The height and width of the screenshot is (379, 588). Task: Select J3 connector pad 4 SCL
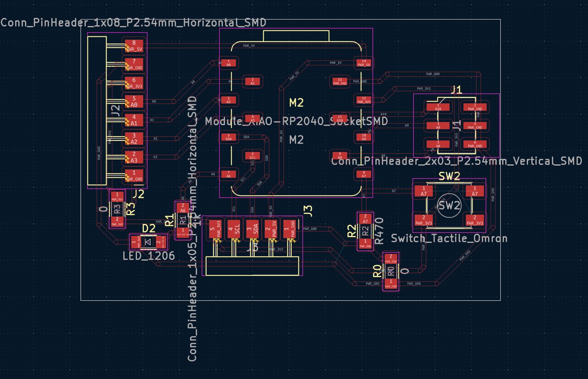click(x=234, y=229)
